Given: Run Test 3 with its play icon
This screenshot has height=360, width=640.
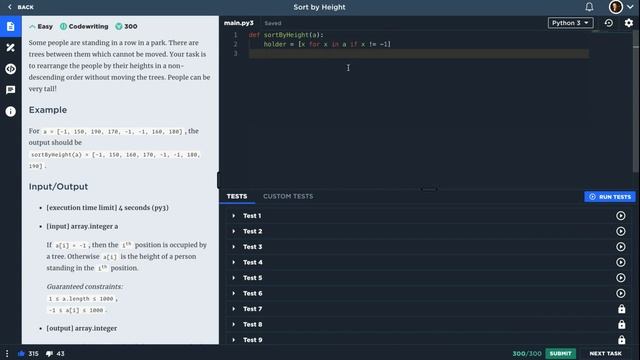Looking at the screenshot, I should click(x=620, y=247).
